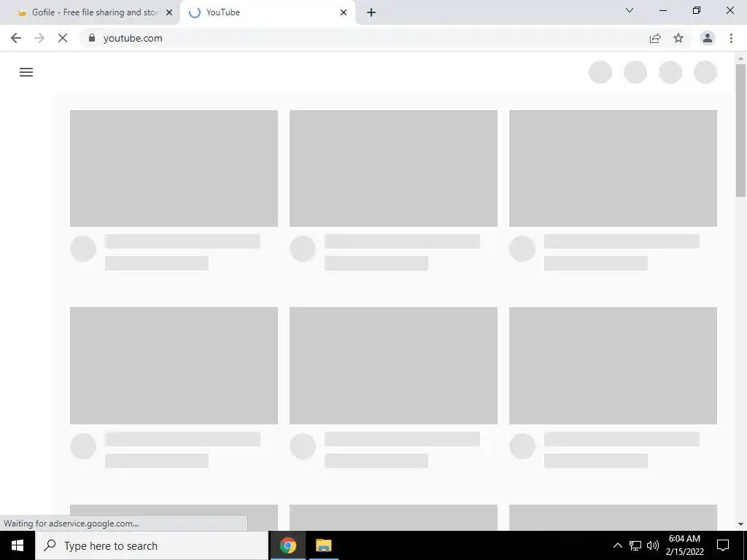Click the scrollbar up arrow
Screen dimensions: 747x560
[x=740, y=58]
